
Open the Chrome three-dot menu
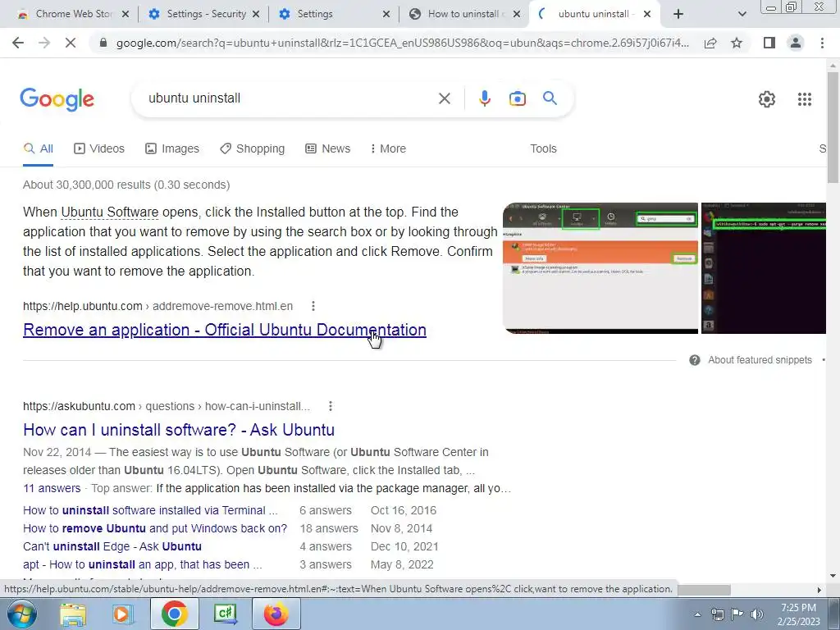pyautogui.click(x=822, y=43)
